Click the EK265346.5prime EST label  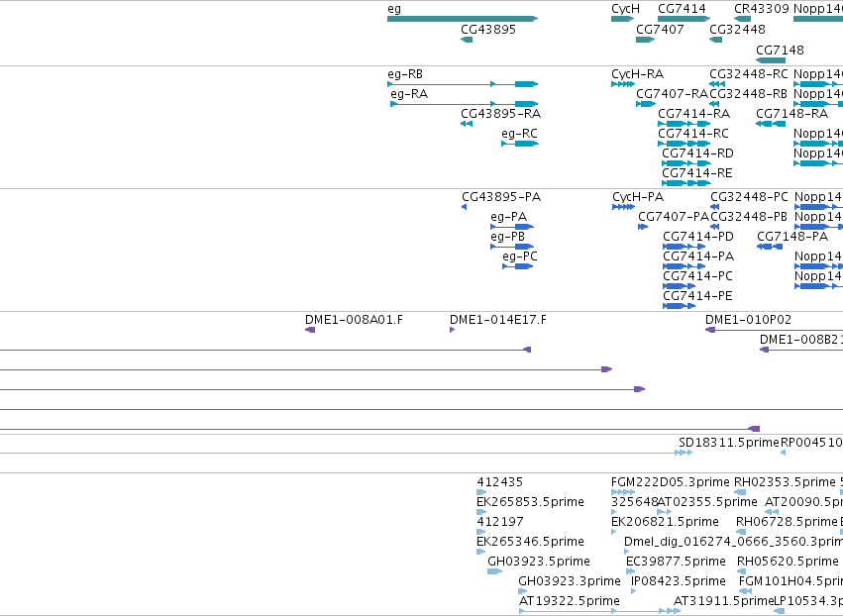click(x=530, y=542)
